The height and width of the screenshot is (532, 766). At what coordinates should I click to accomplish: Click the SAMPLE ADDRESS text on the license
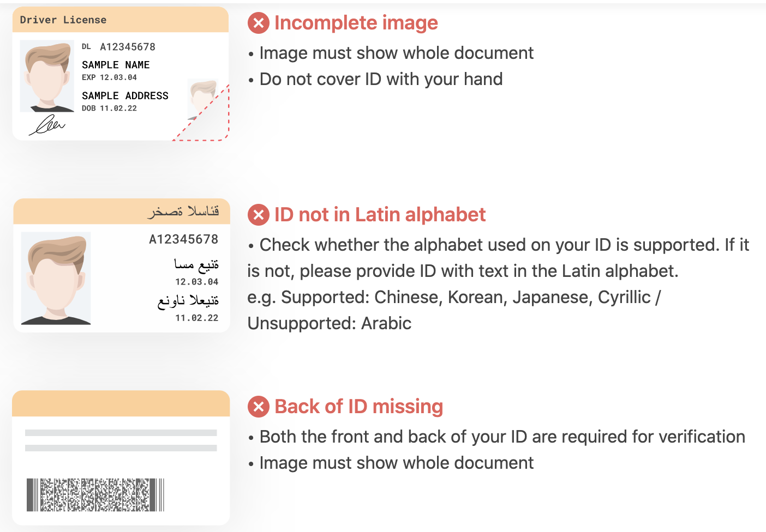pos(125,96)
